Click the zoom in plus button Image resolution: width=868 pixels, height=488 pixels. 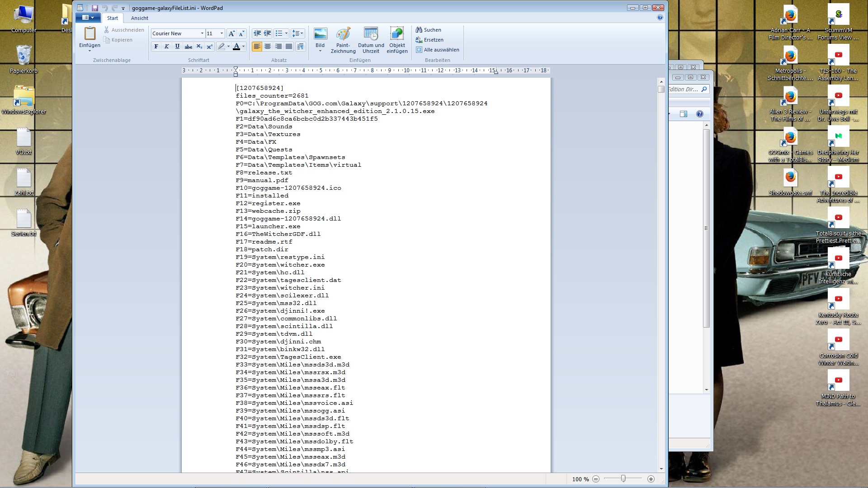[651, 479]
